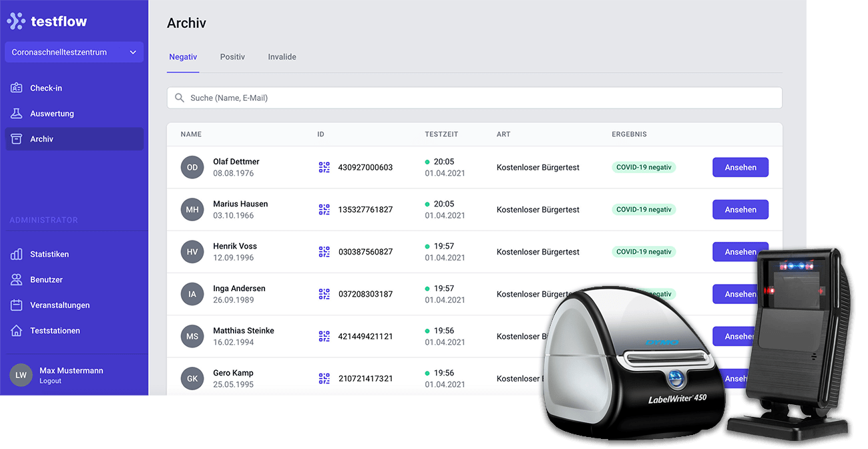
Task: Open the Statistiken chart icon
Action: [17, 255]
